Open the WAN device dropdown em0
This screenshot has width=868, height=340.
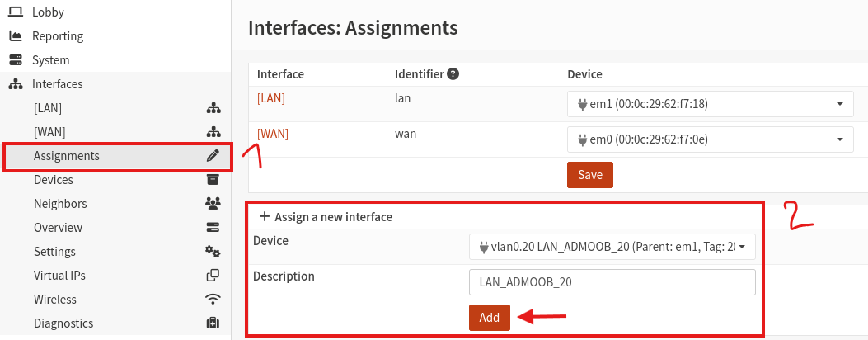[x=711, y=139]
